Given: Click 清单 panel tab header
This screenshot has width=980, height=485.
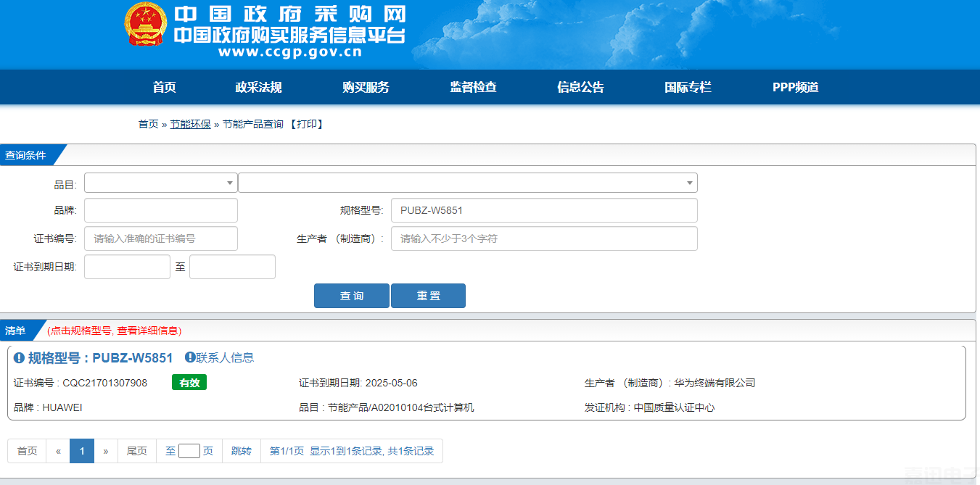Looking at the screenshot, I should (x=16, y=331).
